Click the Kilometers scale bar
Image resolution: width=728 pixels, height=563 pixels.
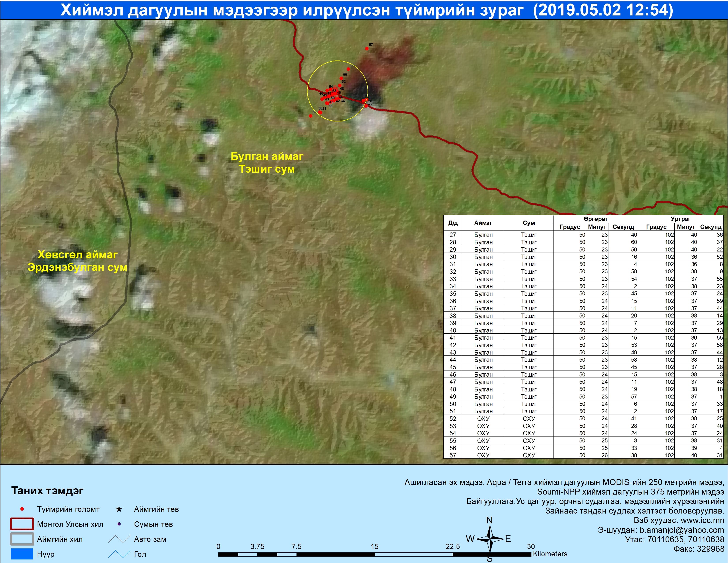(x=375, y=554)
